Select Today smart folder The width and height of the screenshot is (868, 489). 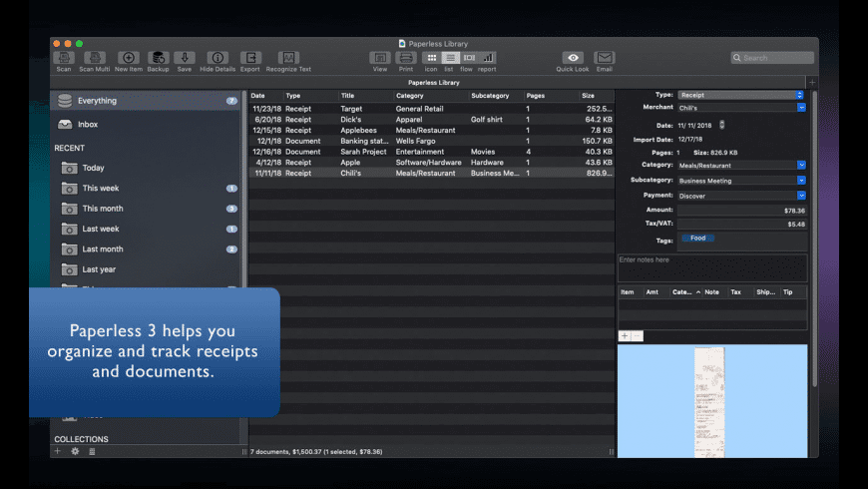point(146,168)
